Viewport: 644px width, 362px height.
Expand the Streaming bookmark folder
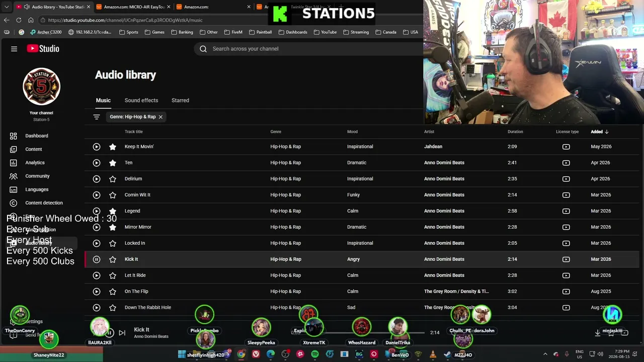click(x=356, y=32)
